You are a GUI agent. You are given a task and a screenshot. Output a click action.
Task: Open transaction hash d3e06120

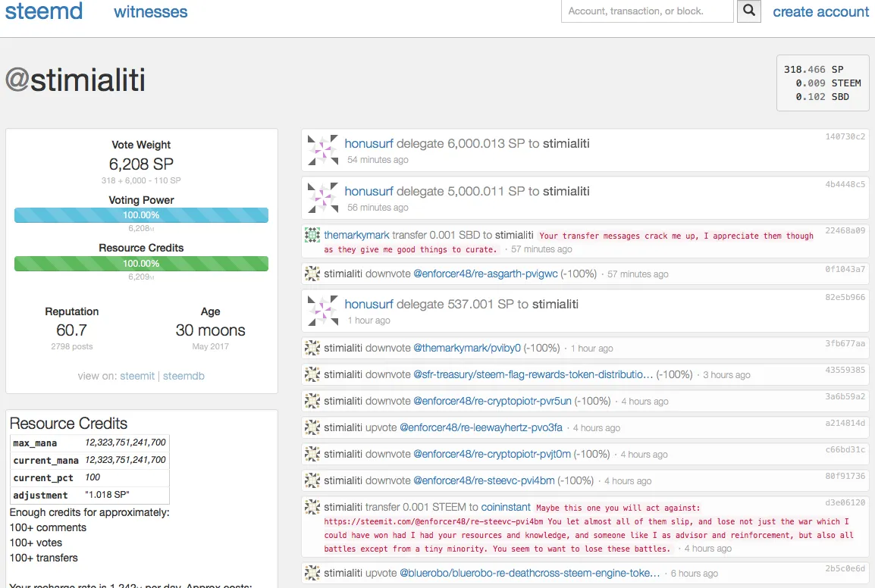[845, 502]
